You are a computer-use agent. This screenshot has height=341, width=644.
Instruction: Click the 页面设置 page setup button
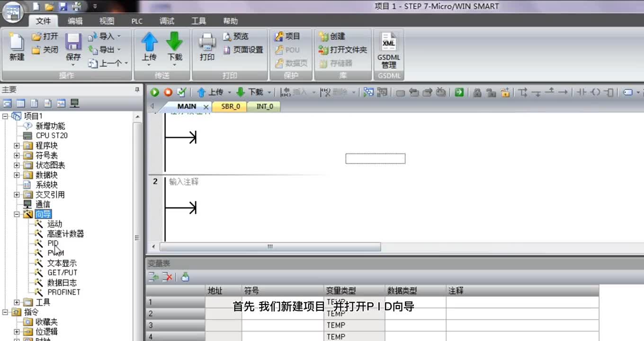pyautogui.click(x=243, y=50)
